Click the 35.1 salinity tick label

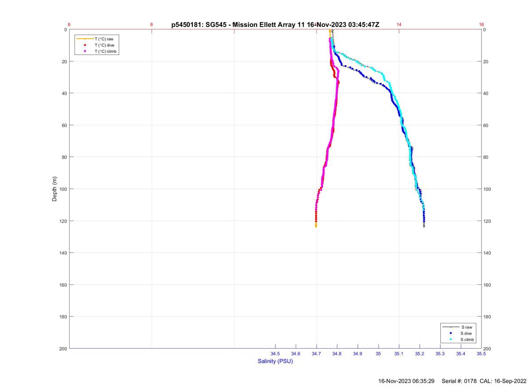click(399, 353)
